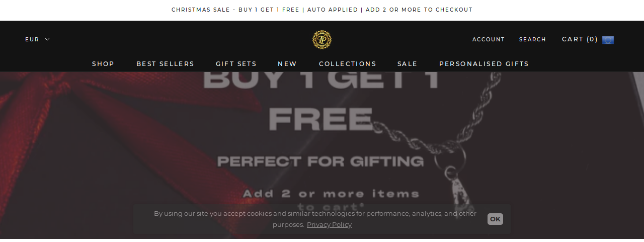Viewport: 644px width, 242px height.
Task: Open the Search link
Action: tap(532, 39)
